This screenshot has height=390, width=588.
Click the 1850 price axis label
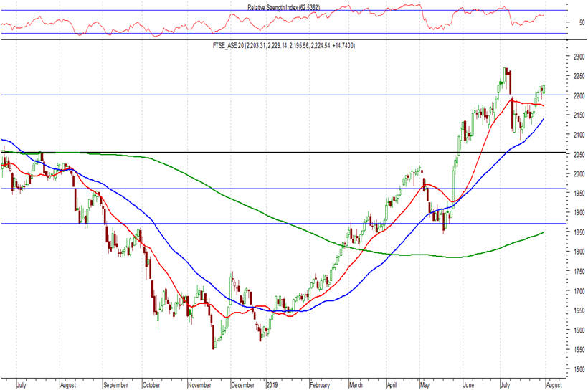pos(579,232)
